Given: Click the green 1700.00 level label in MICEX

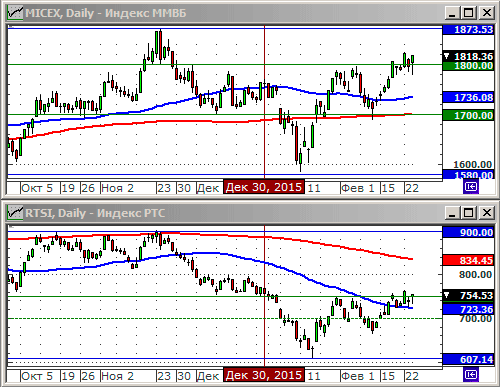Looking at the screenshot, I should tap(468, 116).
